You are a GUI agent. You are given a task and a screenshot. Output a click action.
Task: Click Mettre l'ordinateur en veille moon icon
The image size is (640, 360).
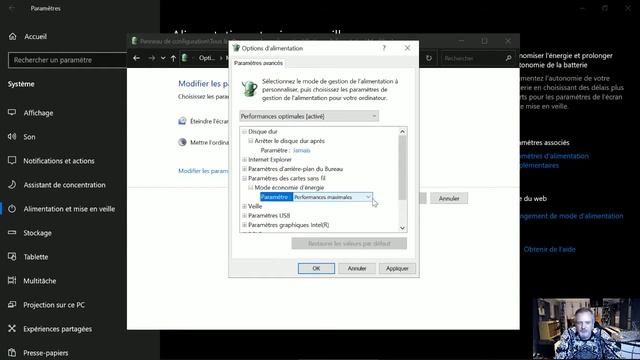pos(182,142)
